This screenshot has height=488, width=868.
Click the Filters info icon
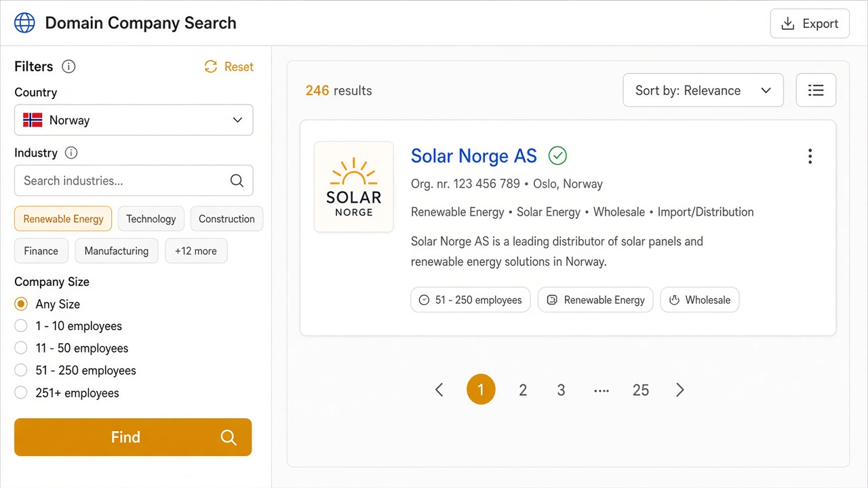tap(68, 66)
